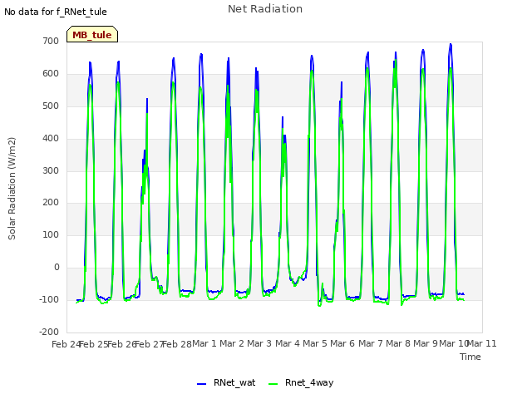Click the 300 y-axis tick label

tap(51, 170)
